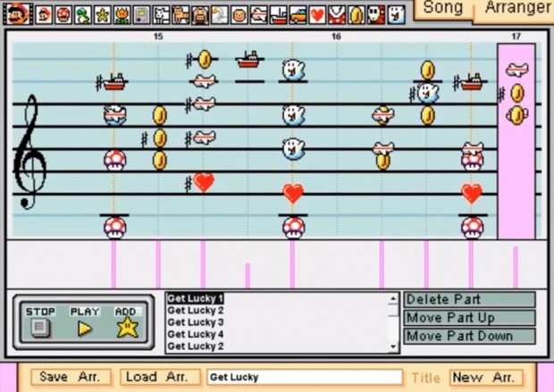Click the Get Lucky title input field
The width and height of the screenshot is (554, 392).
pyautogui.click(x=305, y=377)
